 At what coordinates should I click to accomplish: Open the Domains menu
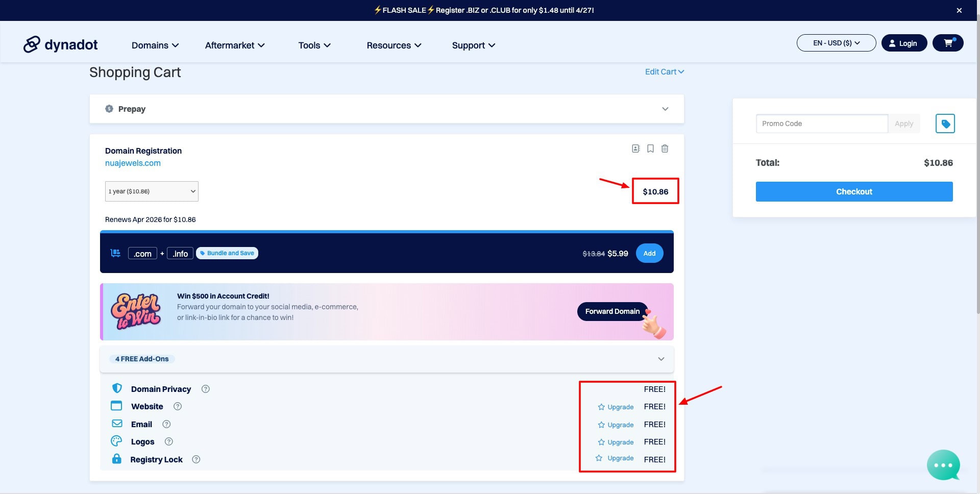click(x=155, y=45)
